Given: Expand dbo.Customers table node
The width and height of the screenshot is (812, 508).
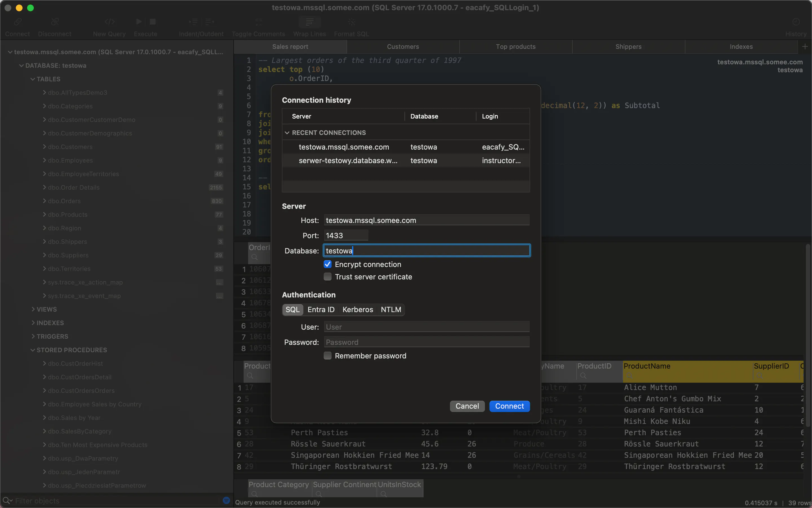Looking at the screenshot, I should point(44,147).
